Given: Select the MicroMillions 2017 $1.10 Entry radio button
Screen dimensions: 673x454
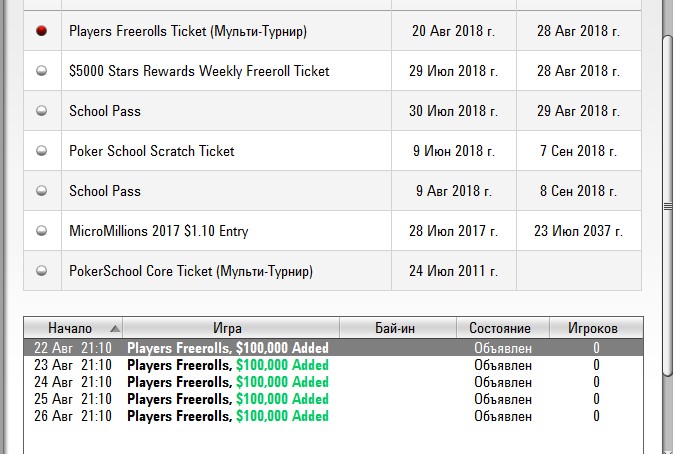Looking at the screenshot, I should coord(42,231).
